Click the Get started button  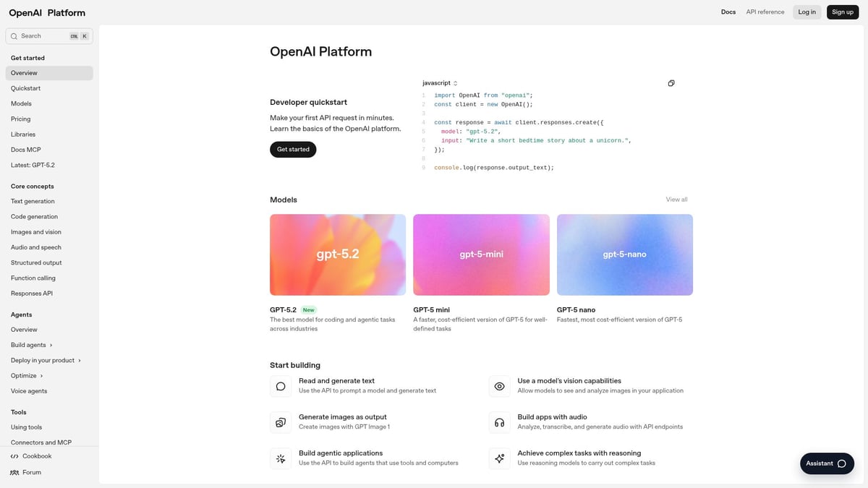(293, 150)
